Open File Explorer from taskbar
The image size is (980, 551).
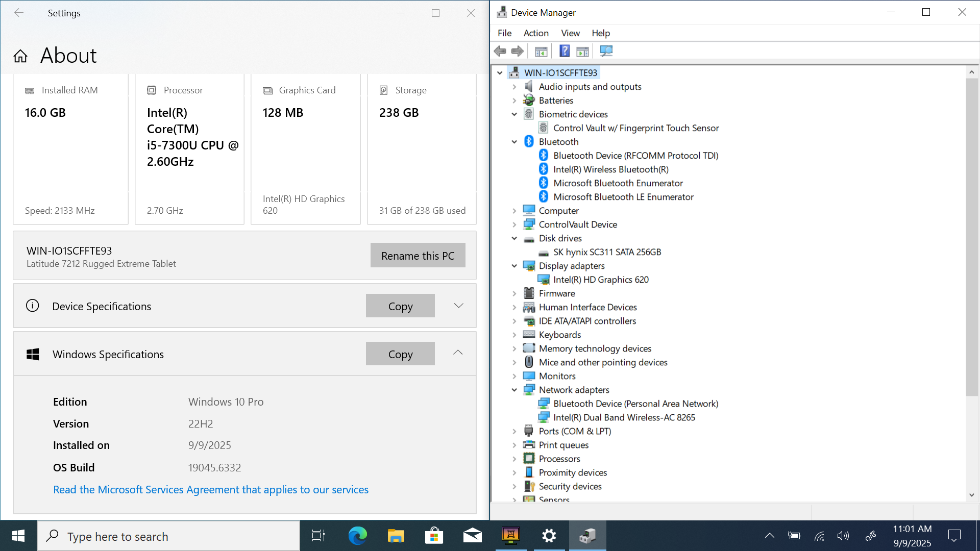396,536
